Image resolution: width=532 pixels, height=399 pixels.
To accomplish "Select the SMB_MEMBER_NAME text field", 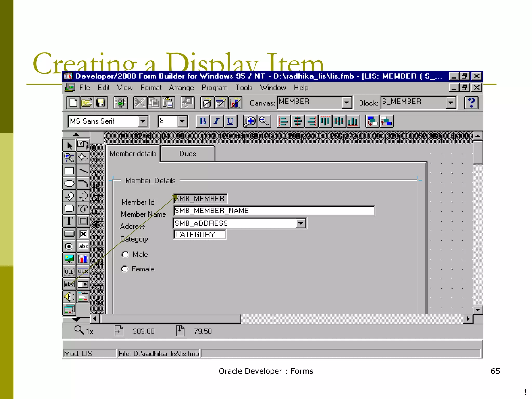I will coord(274,211).
